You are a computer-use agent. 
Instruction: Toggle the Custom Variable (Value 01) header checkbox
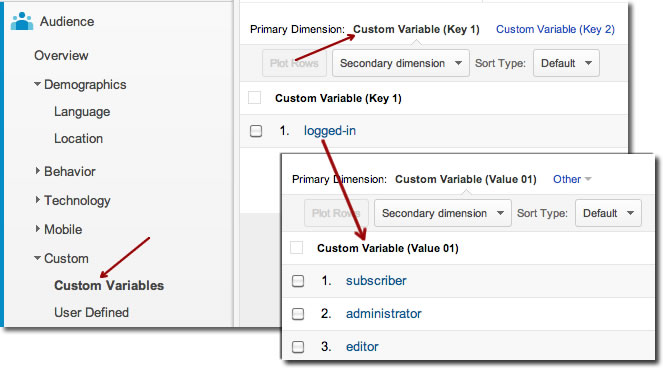[296, 247]
